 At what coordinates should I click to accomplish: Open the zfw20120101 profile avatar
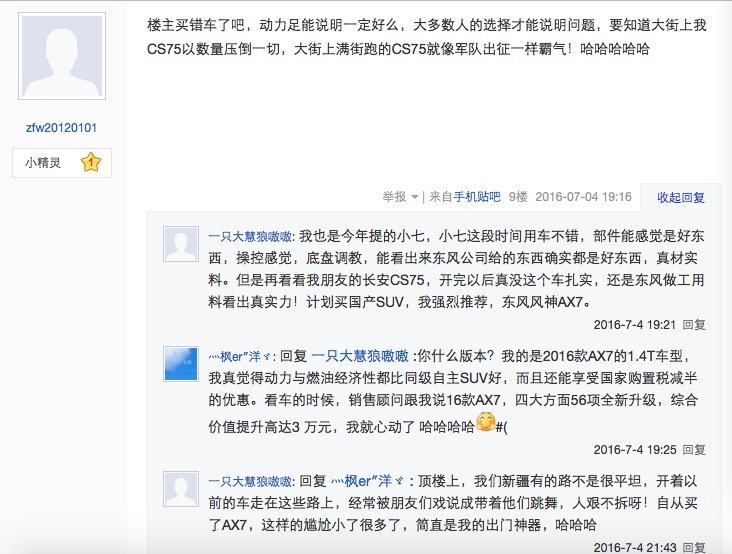pos(62,56)
